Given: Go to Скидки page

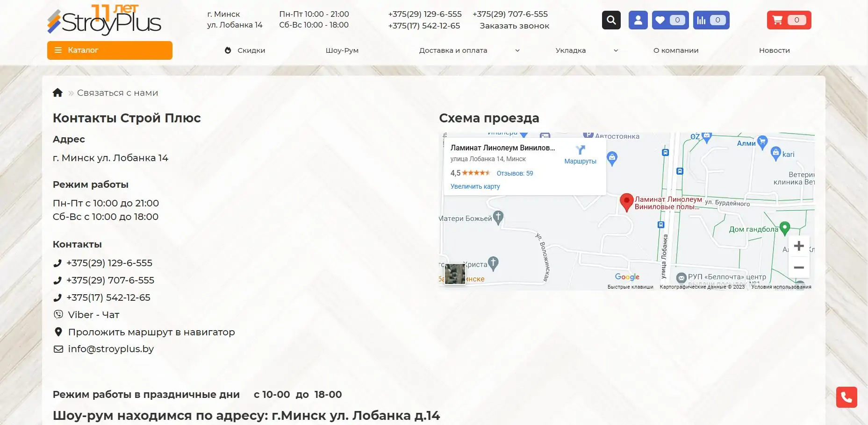Looking at the screenshot, I should tap(251, 50).
